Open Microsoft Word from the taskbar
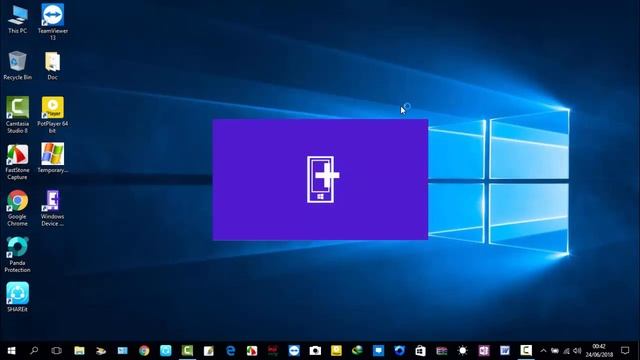The height and width of the screenshot is (360, 640). (x=505, y=351)
